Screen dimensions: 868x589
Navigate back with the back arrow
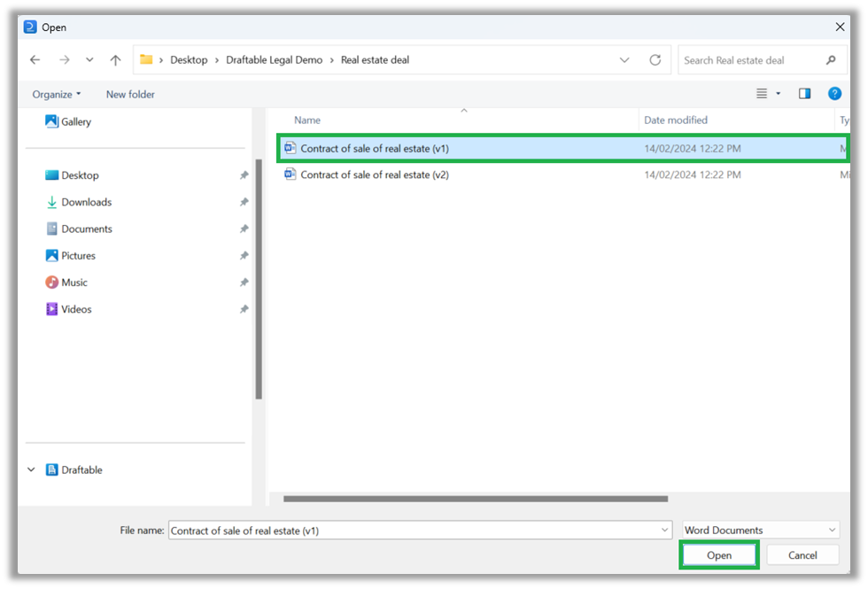(35, 59)
